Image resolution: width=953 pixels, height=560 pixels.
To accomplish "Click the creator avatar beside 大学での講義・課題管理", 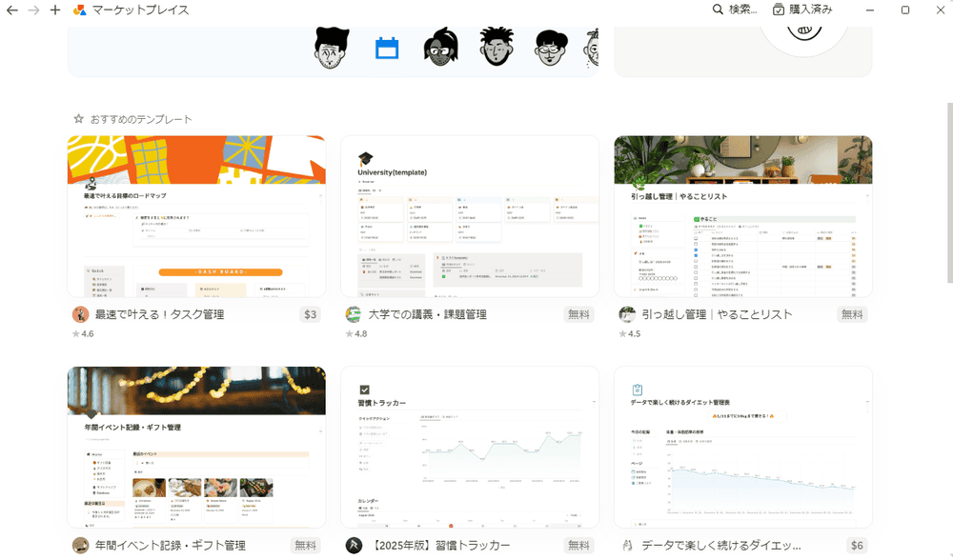I will [x=353, y=314].
